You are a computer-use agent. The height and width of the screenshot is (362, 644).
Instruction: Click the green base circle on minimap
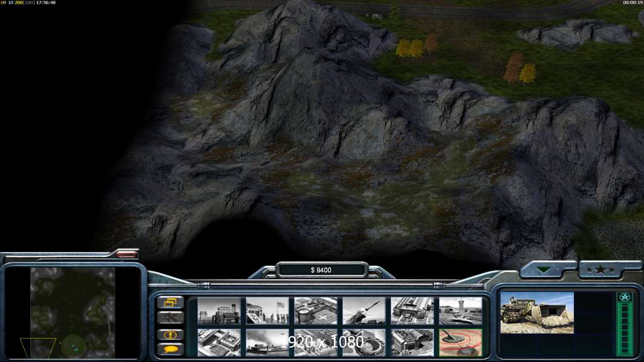[74, 346]
